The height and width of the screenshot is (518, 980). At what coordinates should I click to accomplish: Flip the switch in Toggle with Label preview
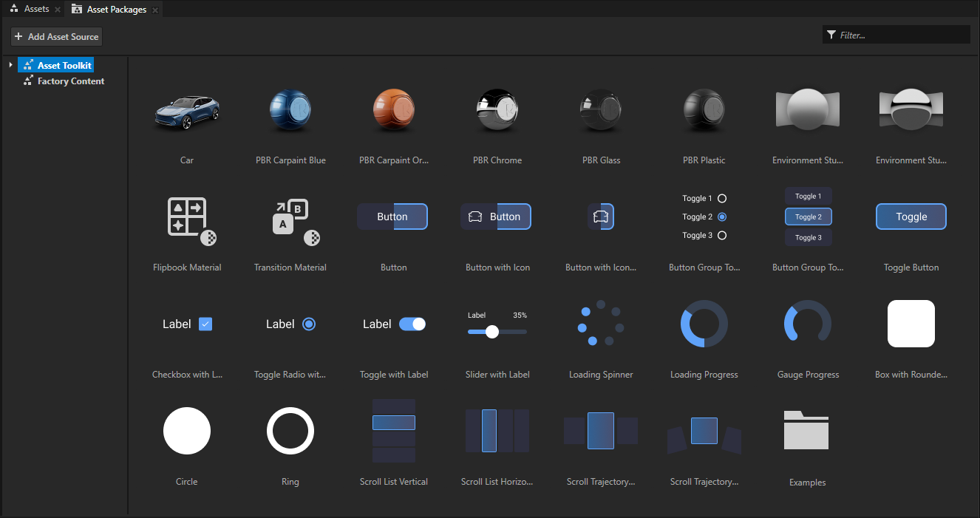pos(412,324)
